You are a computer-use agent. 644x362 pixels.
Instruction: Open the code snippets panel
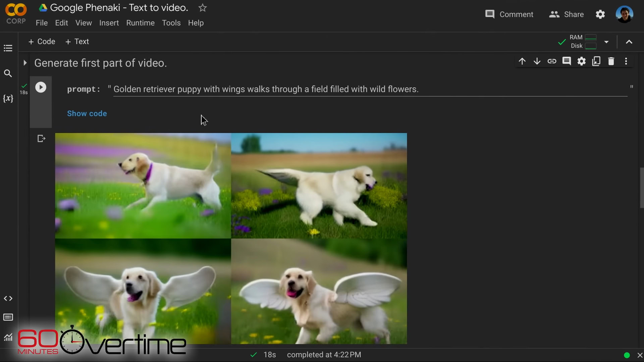(8, 298)
